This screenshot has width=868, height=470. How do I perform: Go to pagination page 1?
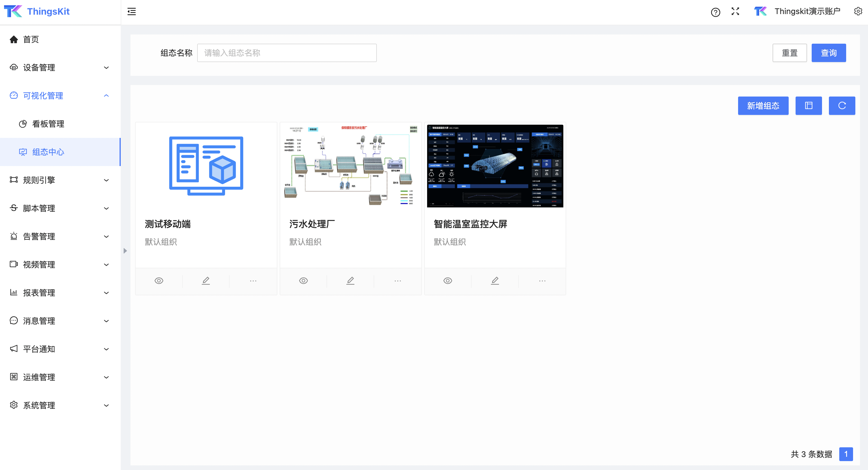pyautogui.click(x=846, y=454)
